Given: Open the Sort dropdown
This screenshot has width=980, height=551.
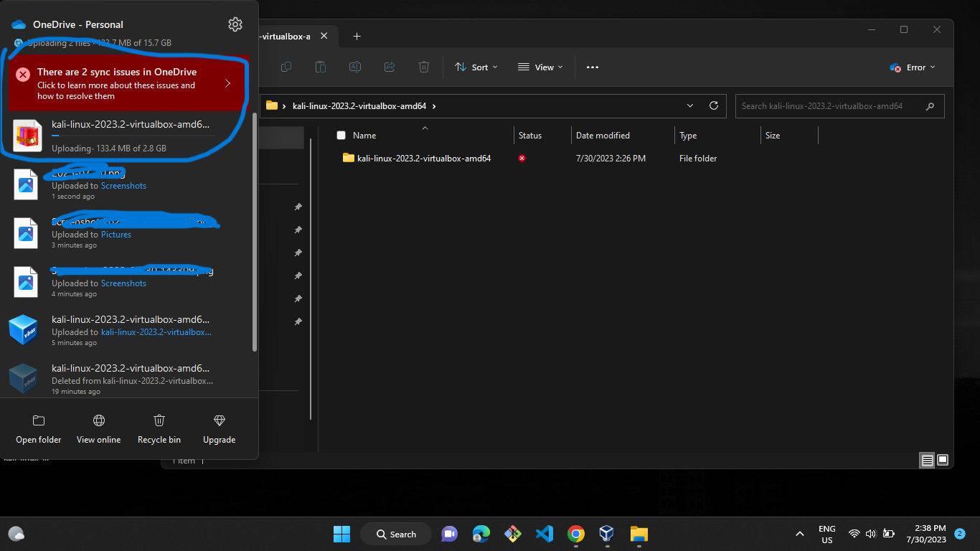Looking at the screenshot, I should coord(476,67).
